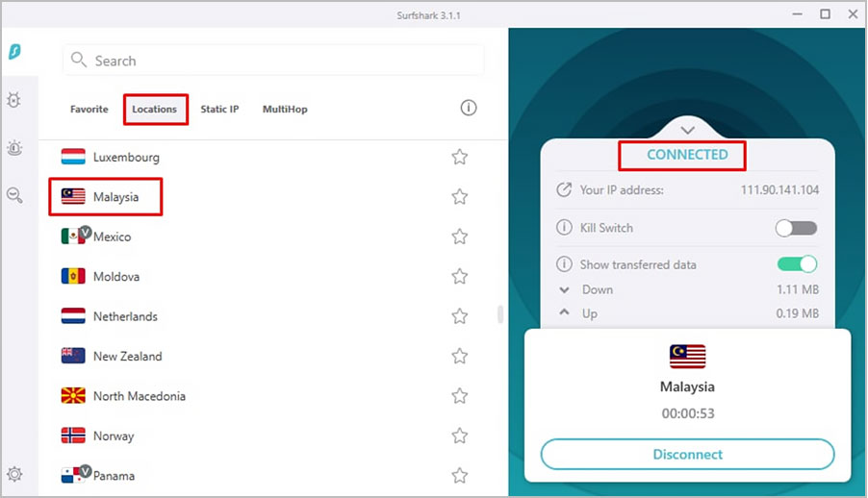Open the CleanWeb bug icon in sidebar
This screenshot has width=868, height=498.
pyautogui.click(x=14, y=100)
